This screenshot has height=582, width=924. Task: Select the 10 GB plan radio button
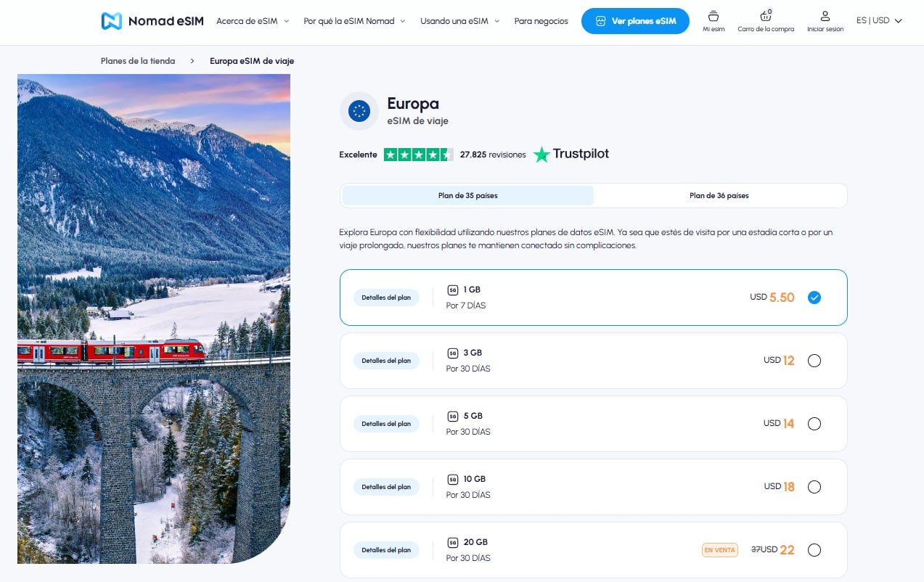[x=814, y=487]
